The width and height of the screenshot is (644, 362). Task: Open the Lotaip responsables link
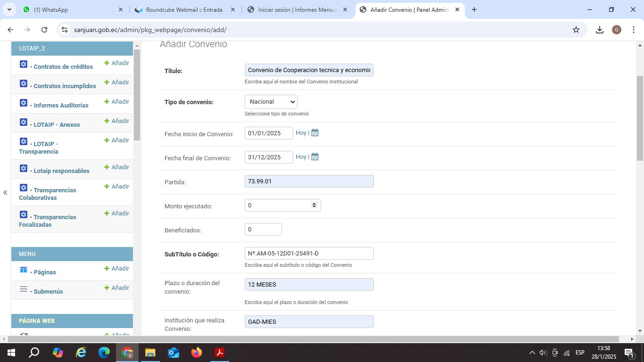(x=61, y=171)
